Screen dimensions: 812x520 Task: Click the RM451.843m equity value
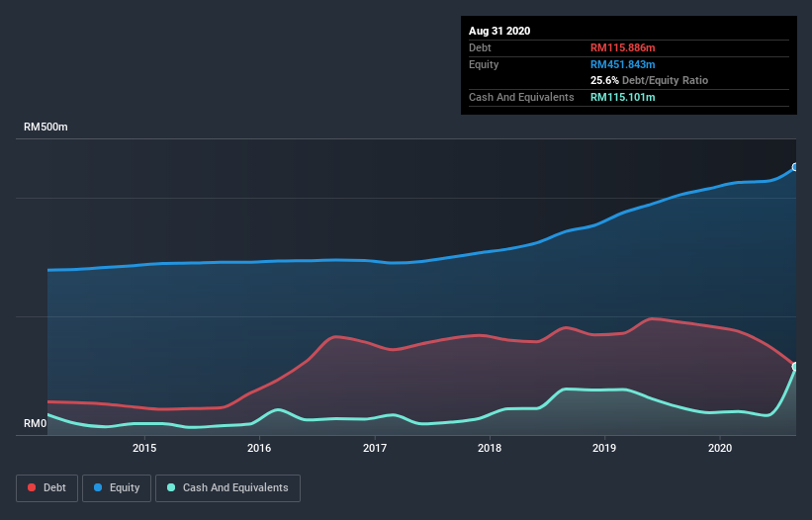[x=622, y=64]
